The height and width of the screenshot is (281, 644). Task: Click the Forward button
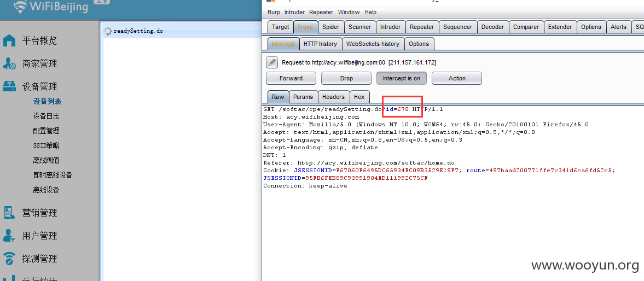[x=291, y=78]
